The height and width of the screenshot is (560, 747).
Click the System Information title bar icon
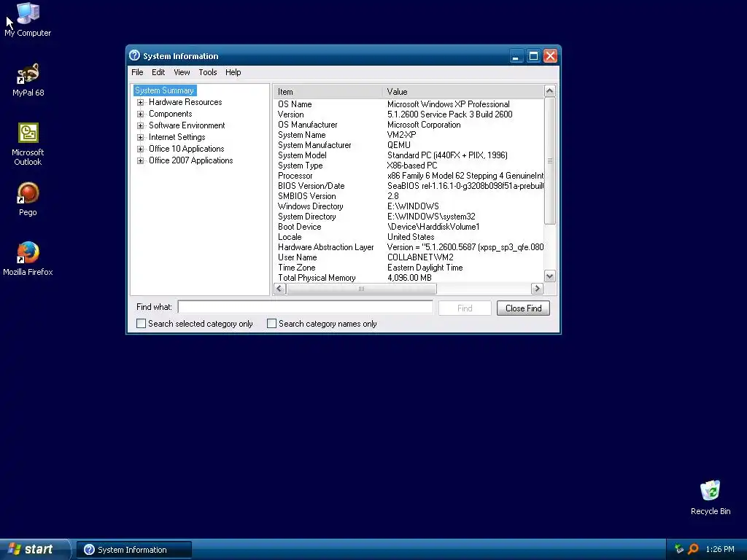point(134,55)
